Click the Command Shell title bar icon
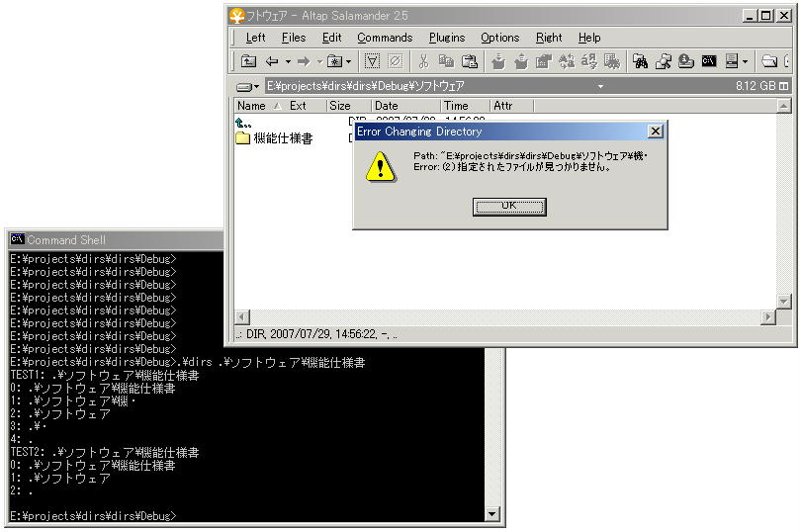Screen dimensions: 801x532 coord(18,239)
